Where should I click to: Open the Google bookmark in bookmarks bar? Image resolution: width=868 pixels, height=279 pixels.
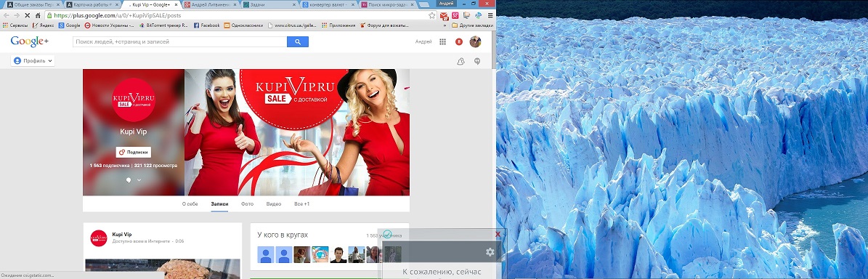[69, 25]
